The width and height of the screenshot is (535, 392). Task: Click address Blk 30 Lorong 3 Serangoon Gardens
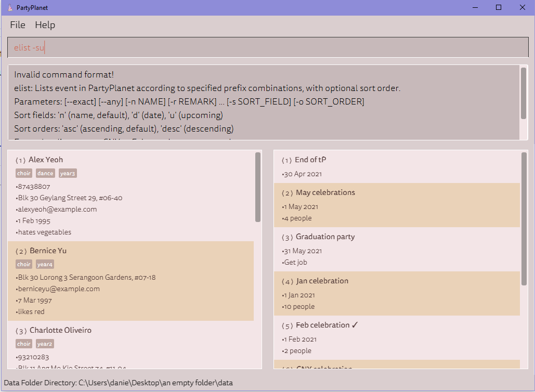(x=86, y=278)
